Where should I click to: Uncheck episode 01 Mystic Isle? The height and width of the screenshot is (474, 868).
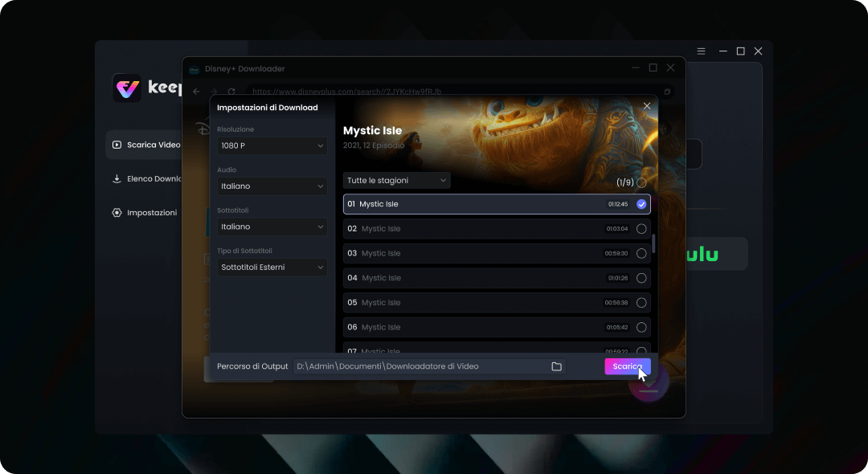(641, 204)
